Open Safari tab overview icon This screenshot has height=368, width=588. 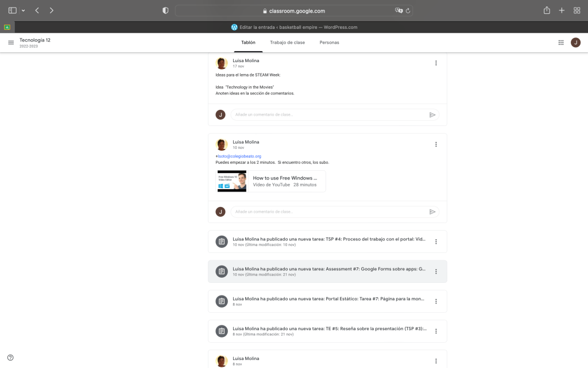pyautogui.click(x=577, y=10)
